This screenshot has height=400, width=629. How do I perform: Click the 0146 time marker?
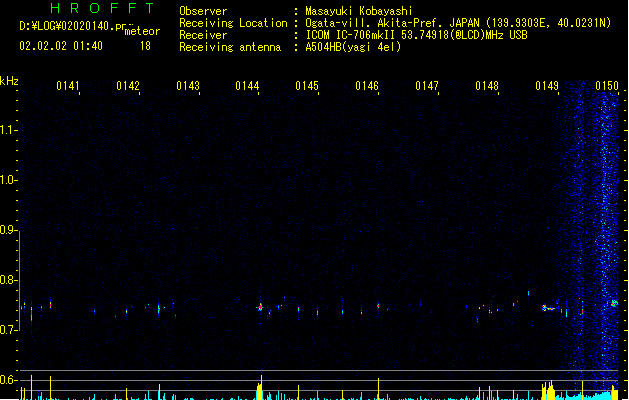click(x=367, y=86)
